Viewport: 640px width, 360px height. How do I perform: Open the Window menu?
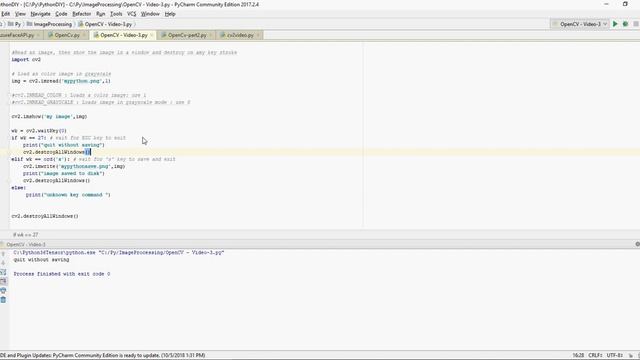[x=150, y=14]
